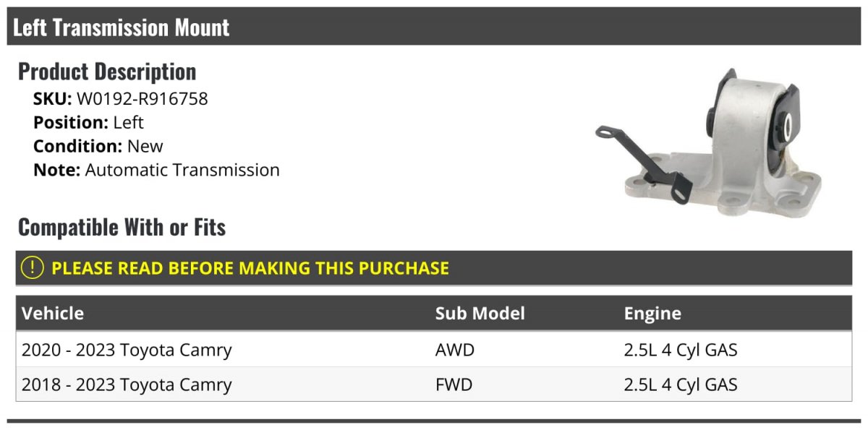Click the engine cell in the AWD row
This screenshot has height=430, width=868.
681,351
